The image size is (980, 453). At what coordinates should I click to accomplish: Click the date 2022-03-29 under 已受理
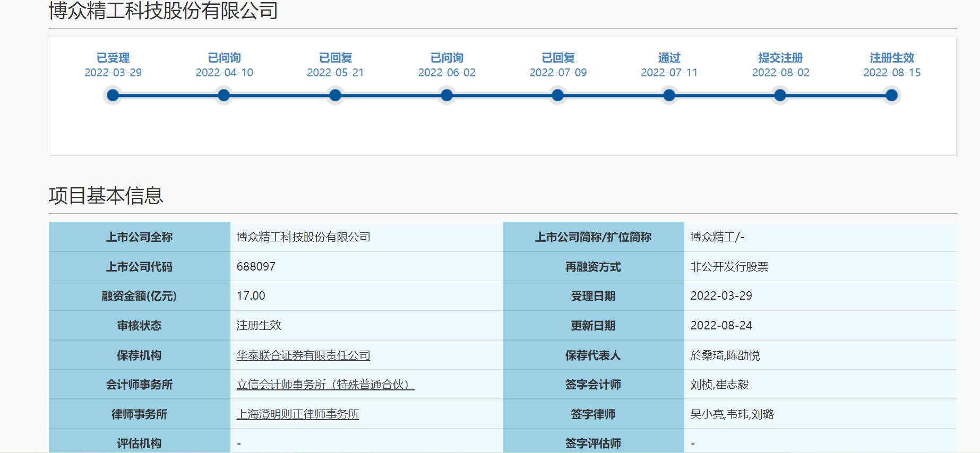pos(113,73)
